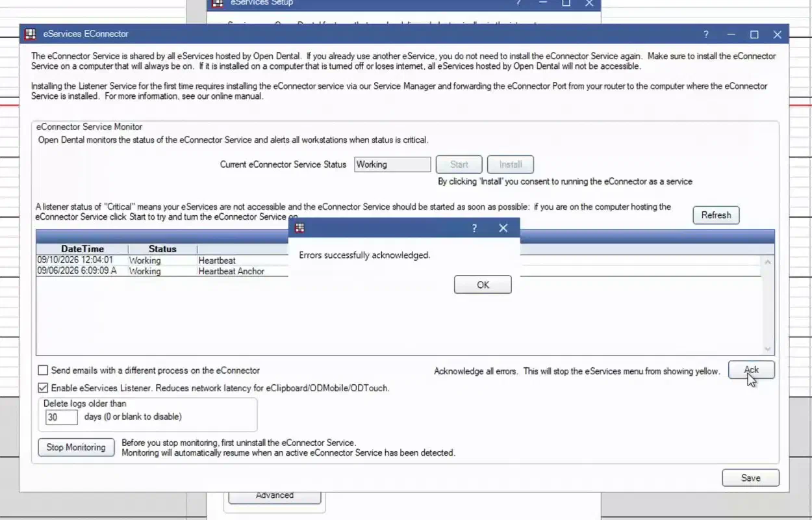Click the 'Working' status in the 09/06/2026 row

145,271
